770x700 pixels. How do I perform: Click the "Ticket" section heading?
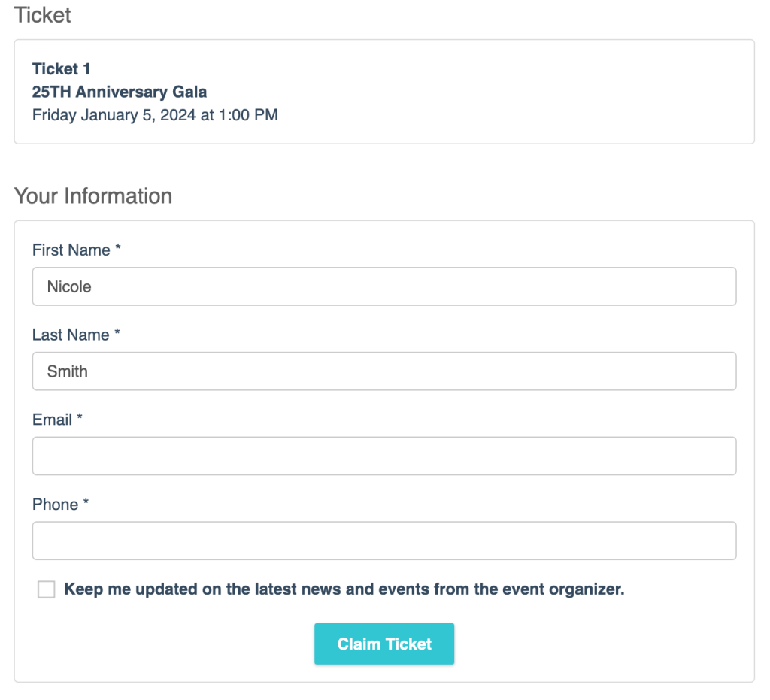point(42,15)
